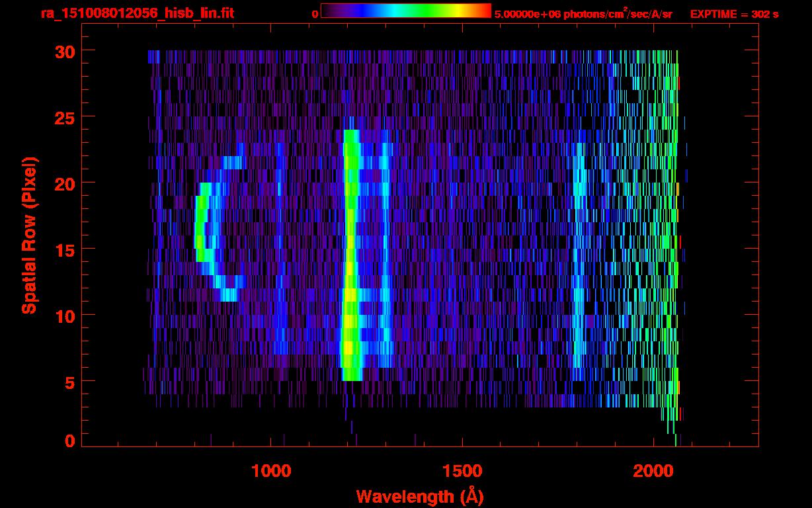
Task: Click the colorbar minimum label 0
Action: pos(315,14)
